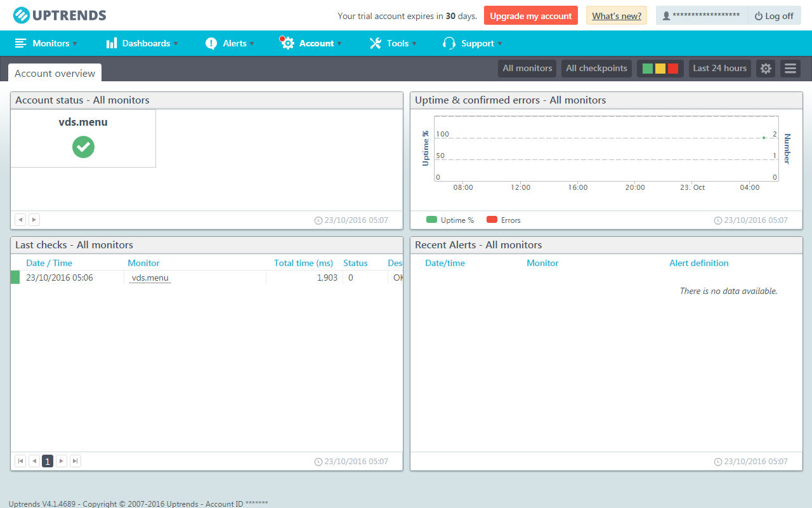The image size is (812, 508).
Task: Click the user profile icon
Action: (x=666, y=16)
